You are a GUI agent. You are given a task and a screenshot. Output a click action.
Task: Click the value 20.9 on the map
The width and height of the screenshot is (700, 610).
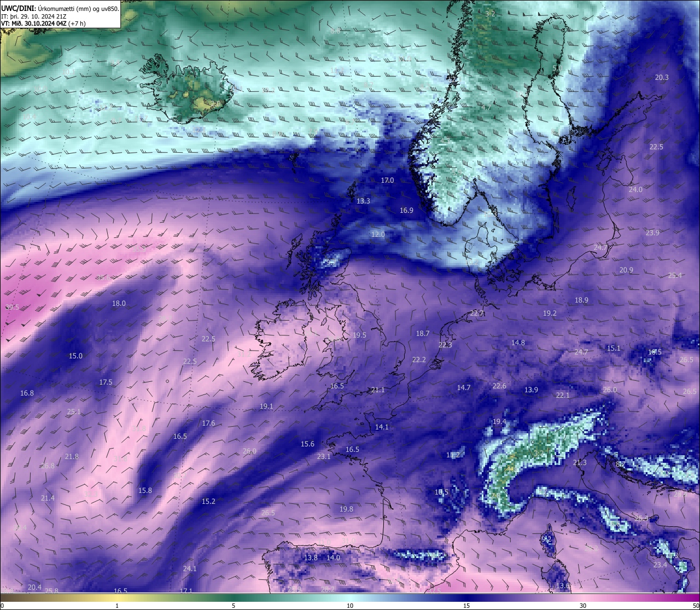coord(626,270)
